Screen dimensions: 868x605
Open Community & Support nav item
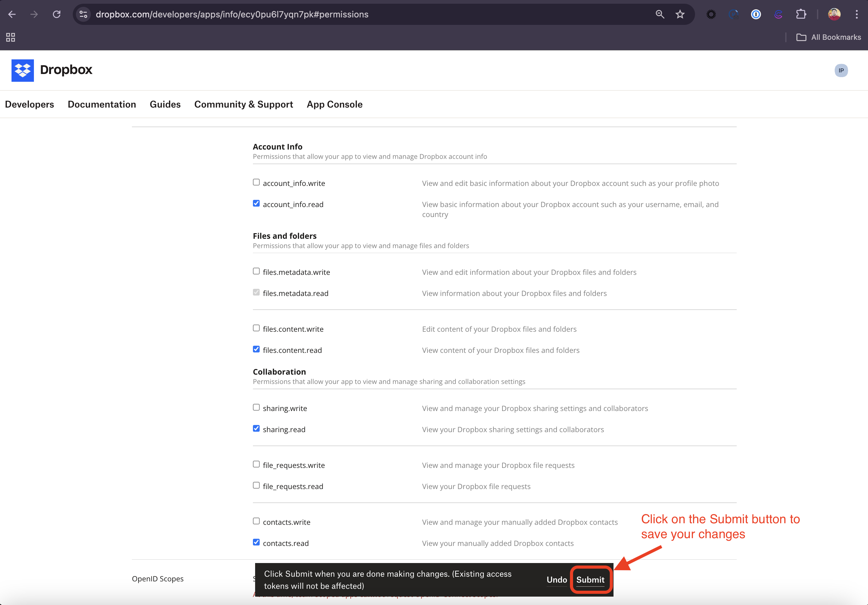click(x=244, y=104)
